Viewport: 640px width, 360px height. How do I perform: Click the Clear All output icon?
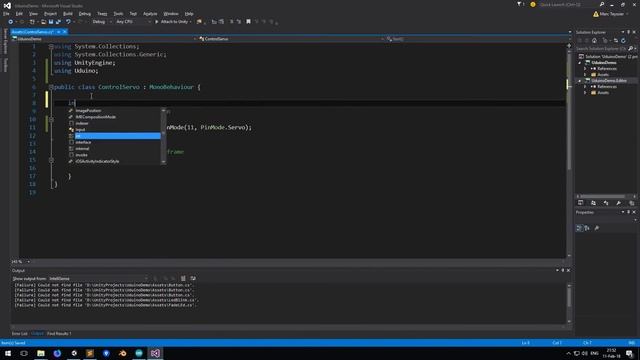coord(183,278)
